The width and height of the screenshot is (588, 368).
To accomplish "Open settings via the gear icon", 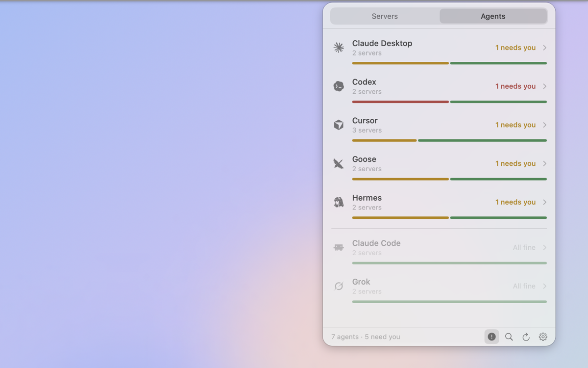I will (543, 337).
